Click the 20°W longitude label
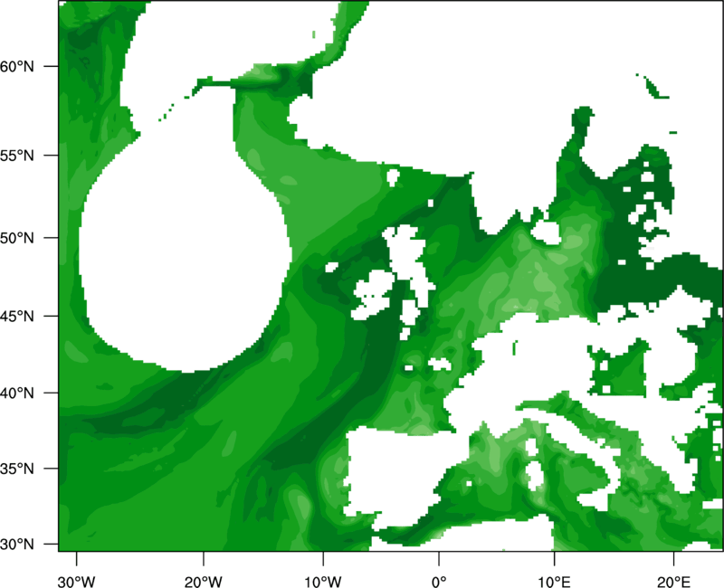Screen dimensions: 724x588 [x=203, y=582]
